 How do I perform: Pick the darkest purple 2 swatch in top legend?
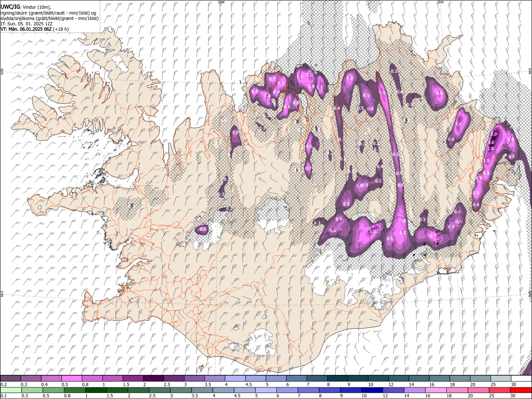pyautogui.click(x=153, y=379)
